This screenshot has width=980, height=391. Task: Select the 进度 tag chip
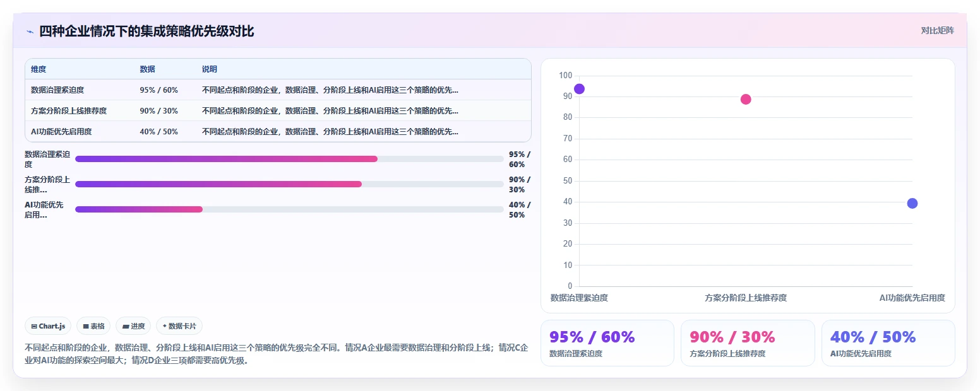coord(133,326)
